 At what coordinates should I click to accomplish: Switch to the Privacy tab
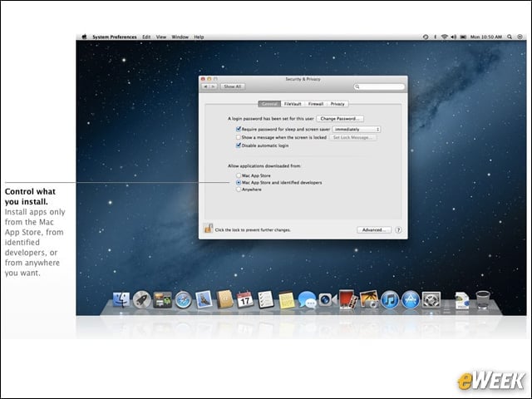click(x=337, y=104)
